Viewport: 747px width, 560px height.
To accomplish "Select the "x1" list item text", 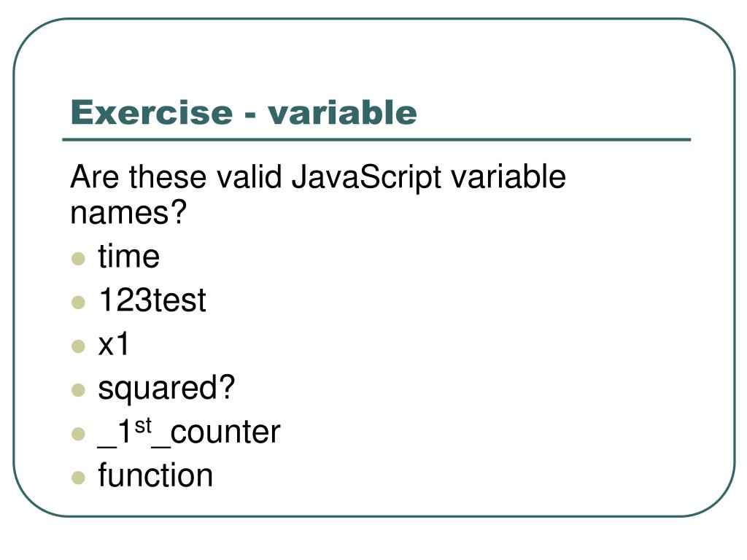I will [114, 344].
